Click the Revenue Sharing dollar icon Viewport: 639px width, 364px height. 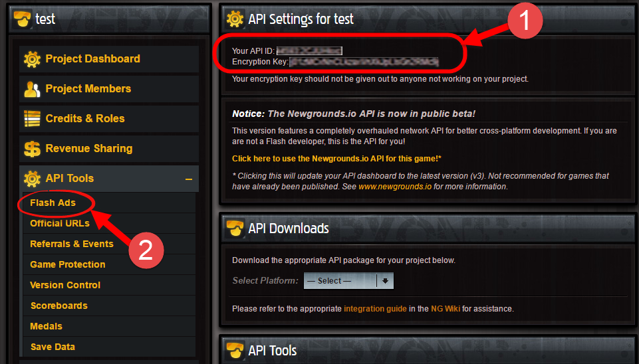(x=32, y=149)
